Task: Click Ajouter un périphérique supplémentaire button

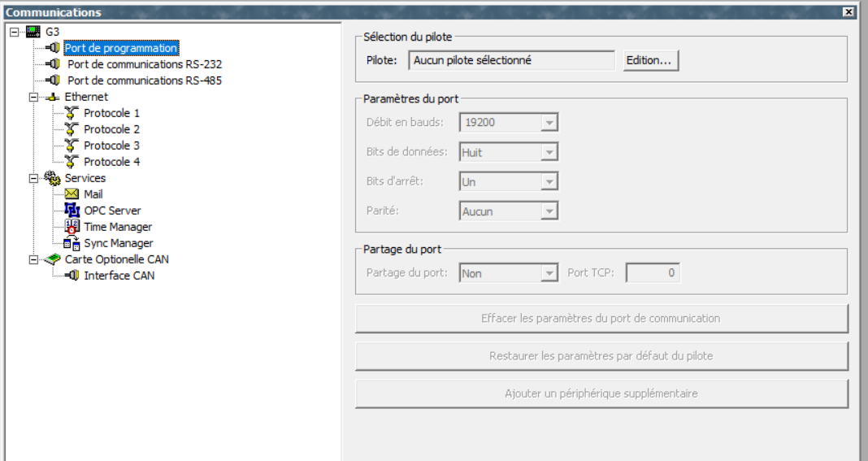Action: click(x=601, y=394)
